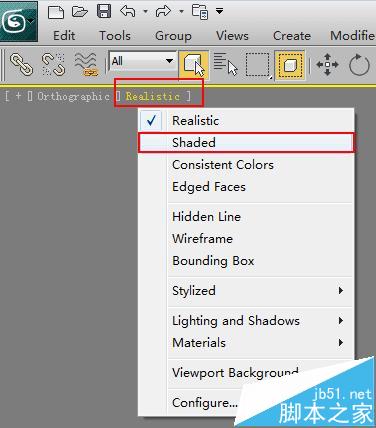This screenshot has height=428, width=376.
Task: Activate the Select and Move tool
Action: coord(327,64)
